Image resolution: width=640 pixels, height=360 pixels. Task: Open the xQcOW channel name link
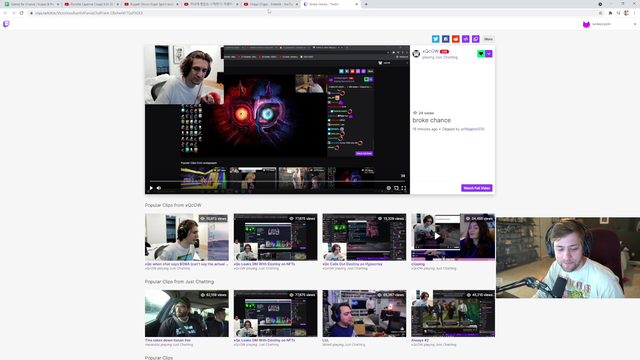point(430,51)
